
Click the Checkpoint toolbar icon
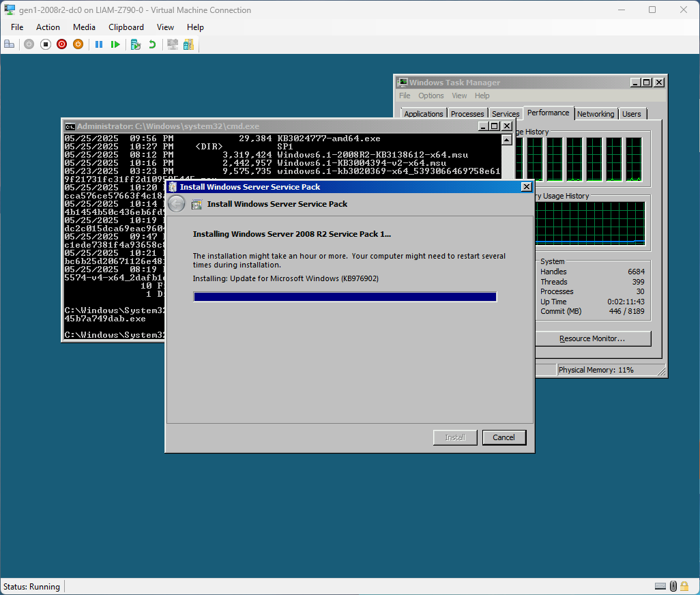tap(136, 44)
